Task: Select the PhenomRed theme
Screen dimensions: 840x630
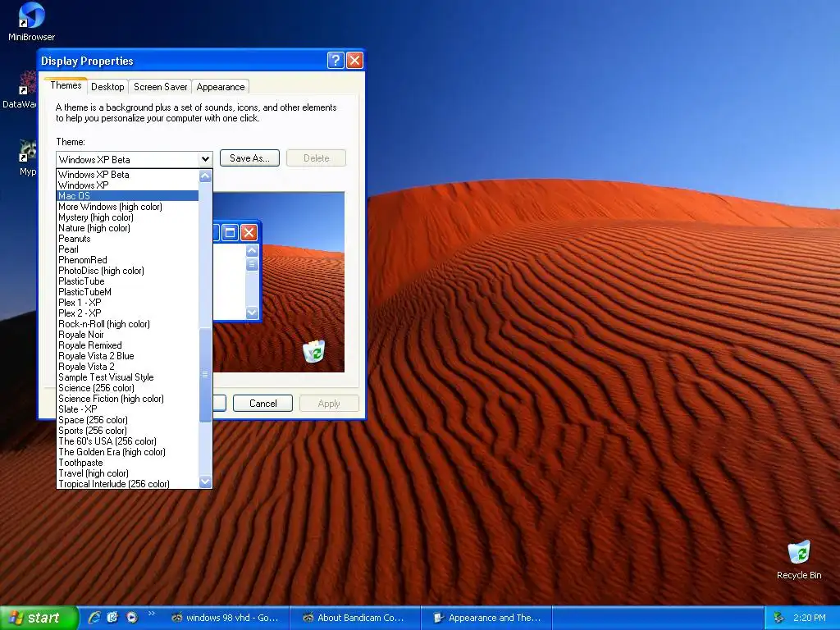Action: coord(127,260)
